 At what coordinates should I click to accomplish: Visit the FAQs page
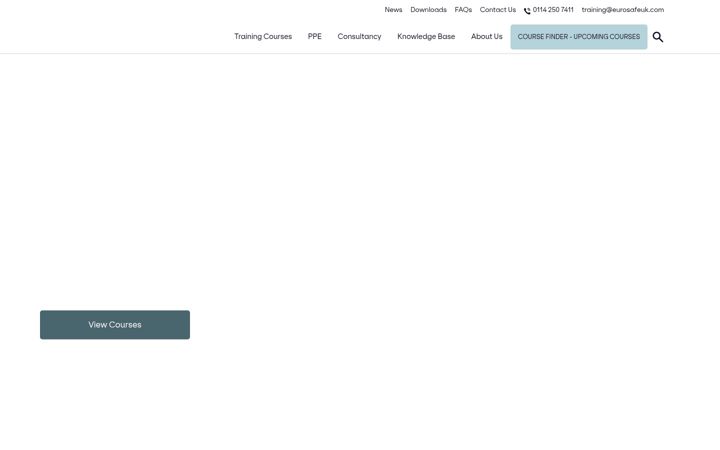point(463,10)
